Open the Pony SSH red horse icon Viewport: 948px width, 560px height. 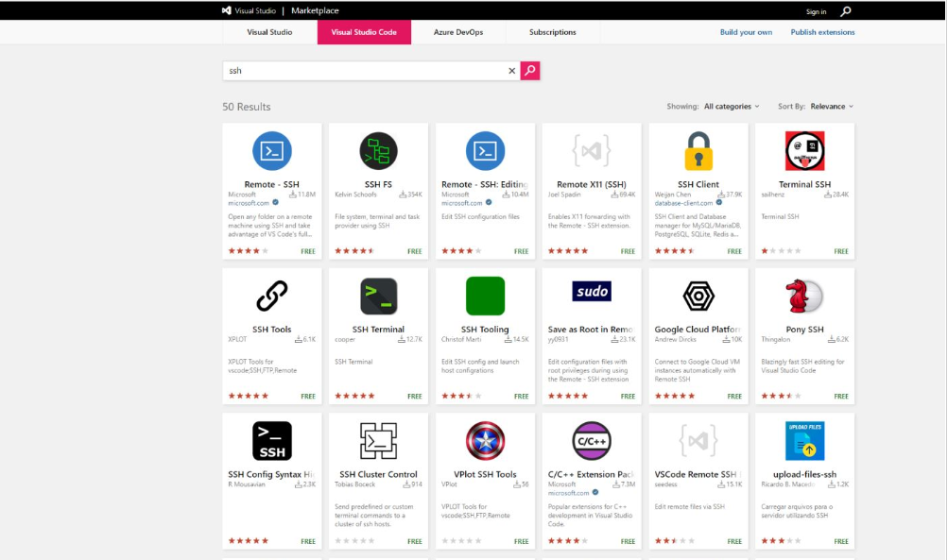804,296
